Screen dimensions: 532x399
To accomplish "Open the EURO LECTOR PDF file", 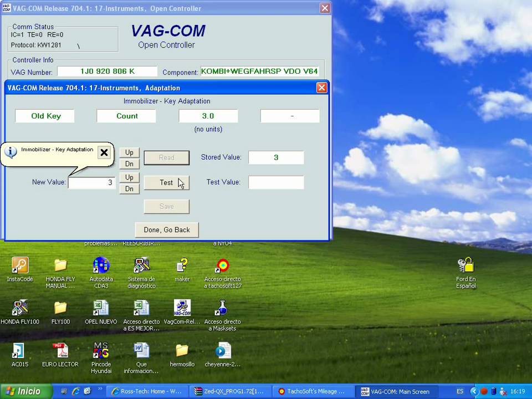I will tap(60, 355).
